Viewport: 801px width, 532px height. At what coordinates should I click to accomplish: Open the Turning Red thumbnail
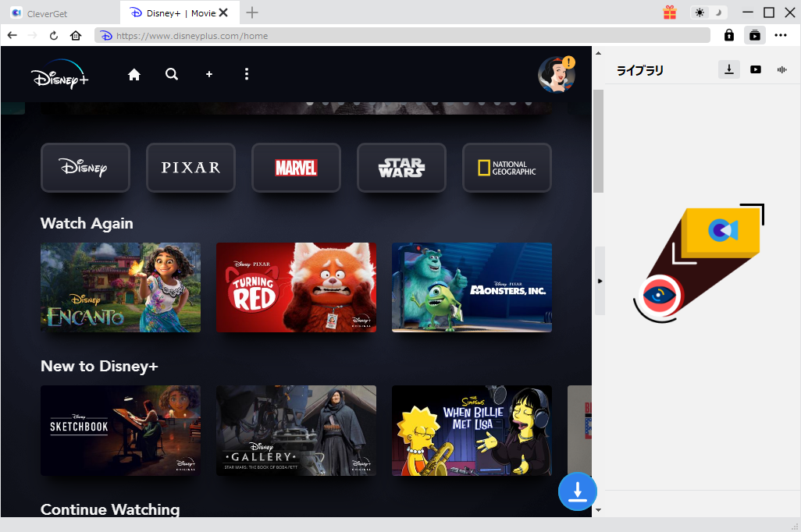point(297,287)
